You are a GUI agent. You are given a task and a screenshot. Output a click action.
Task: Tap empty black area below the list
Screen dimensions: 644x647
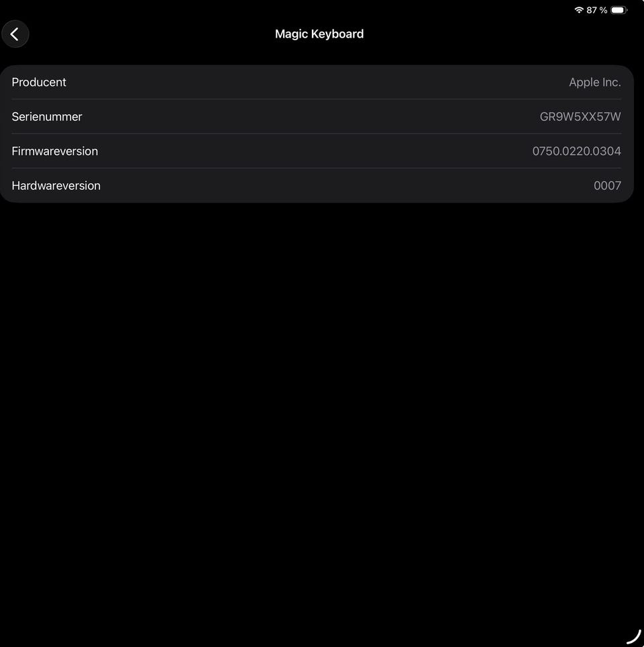point(322,413)
